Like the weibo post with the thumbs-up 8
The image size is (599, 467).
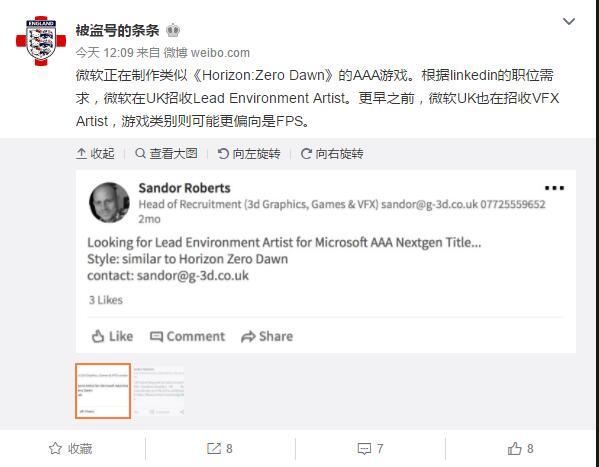click(x=520, y=449)
